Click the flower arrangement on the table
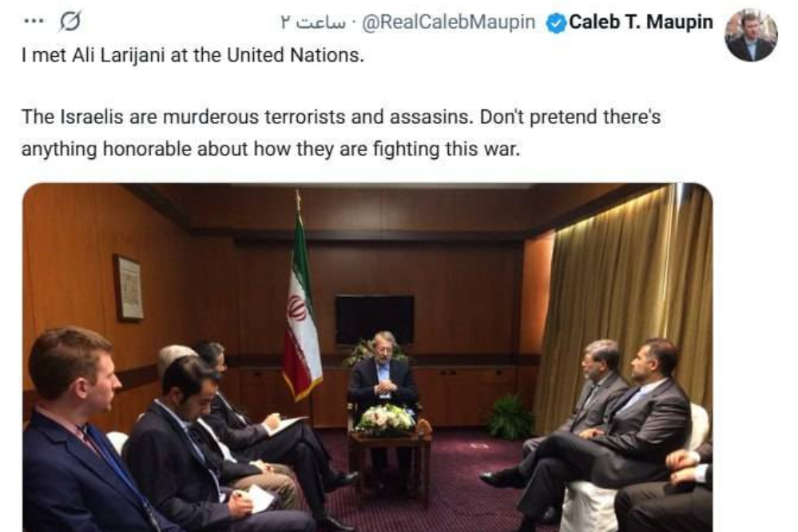Image resolution: width=798 pixels, height=532 pixels. (385, 419)
